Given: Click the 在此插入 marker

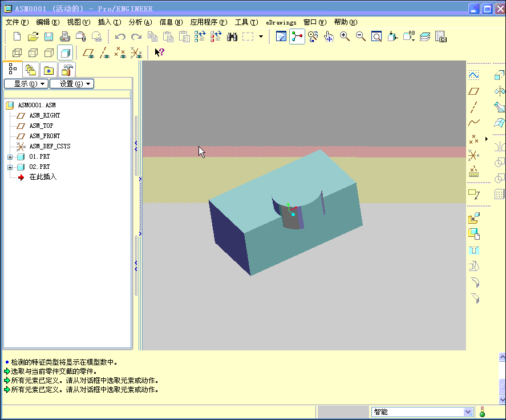Looking at the screenshot, I should [x=43, y=177].
